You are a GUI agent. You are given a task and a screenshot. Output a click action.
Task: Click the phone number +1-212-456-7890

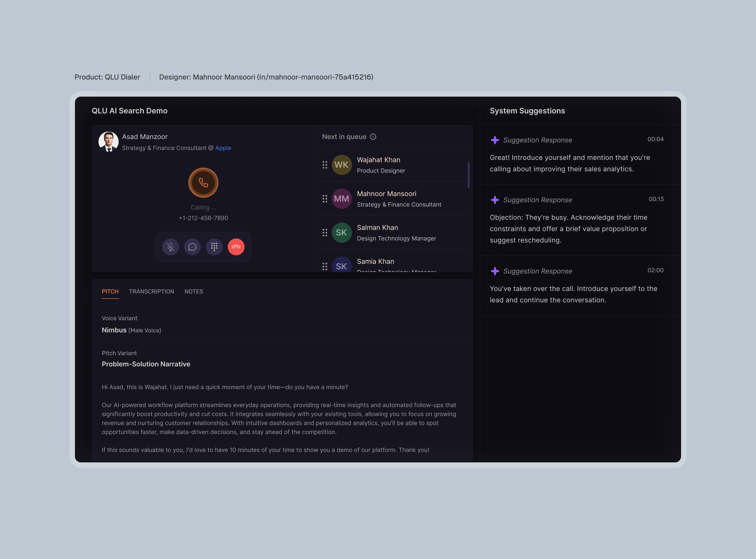click(203, 218)
